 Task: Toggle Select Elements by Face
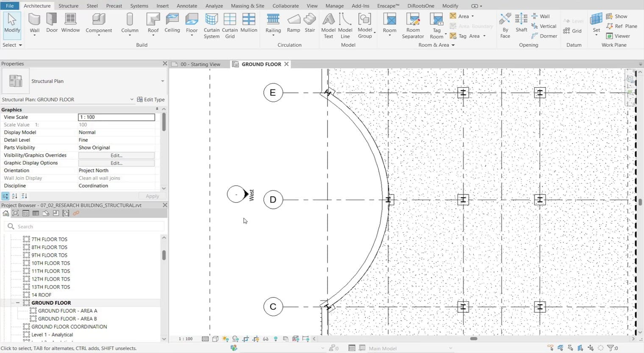coord(580,348)
